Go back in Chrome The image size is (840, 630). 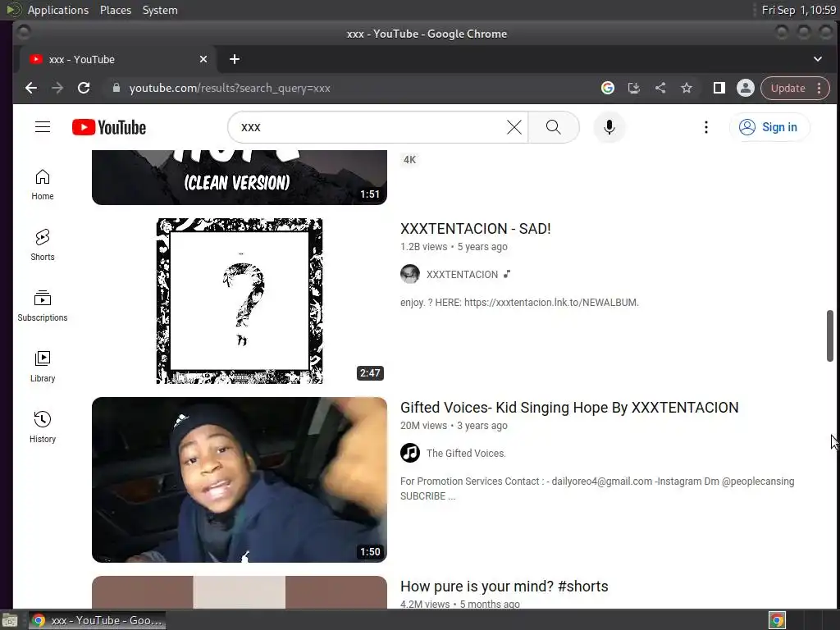coord(31,88)
